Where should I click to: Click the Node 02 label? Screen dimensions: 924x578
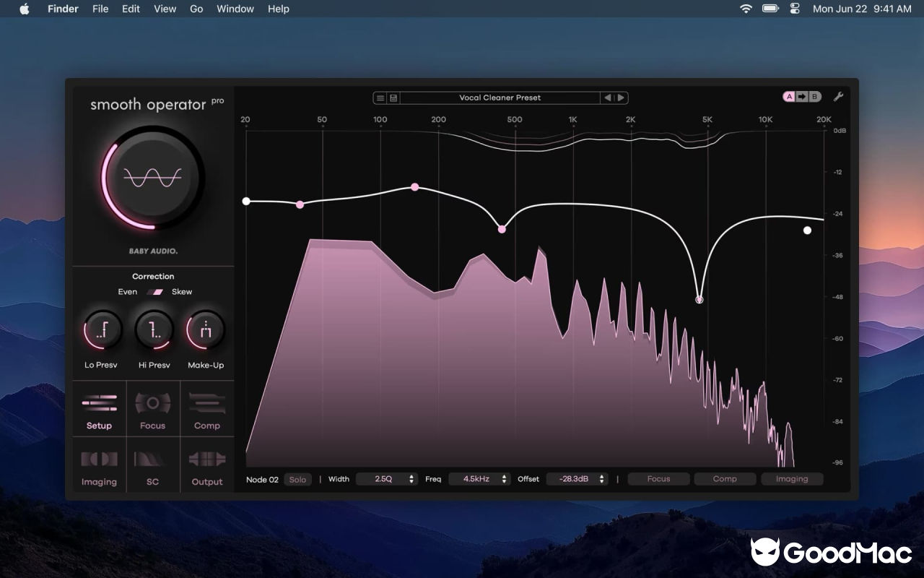click(262, 479)
